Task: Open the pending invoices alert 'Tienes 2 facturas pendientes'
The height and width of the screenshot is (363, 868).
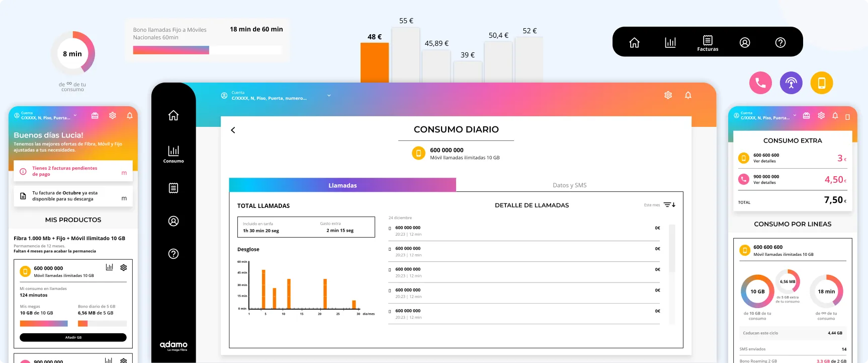Action: [x=73, y=171]
